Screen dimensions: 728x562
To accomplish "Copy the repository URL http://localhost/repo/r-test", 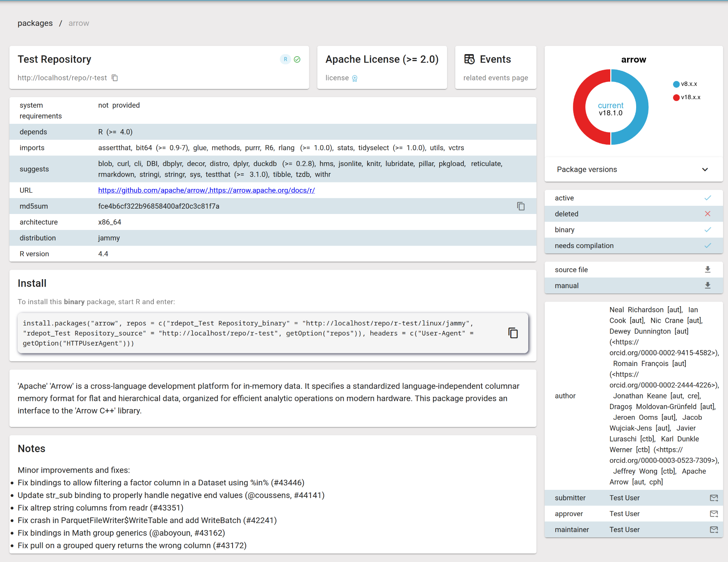I will pos(115,78).
